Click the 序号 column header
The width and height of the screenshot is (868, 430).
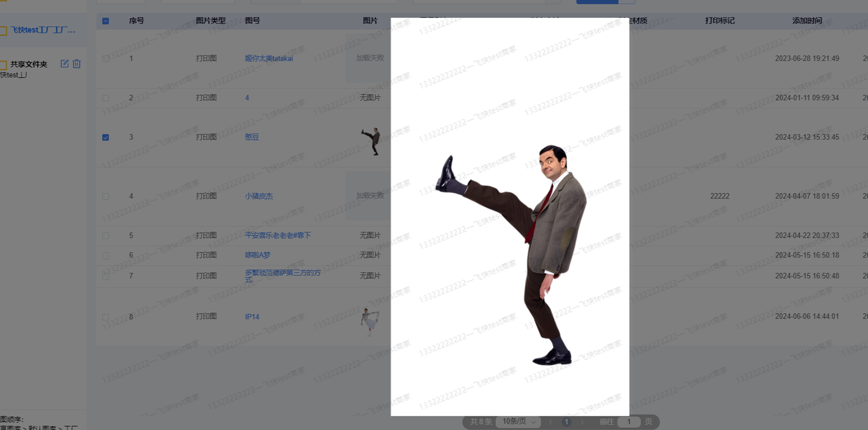[x=136, y=21]
